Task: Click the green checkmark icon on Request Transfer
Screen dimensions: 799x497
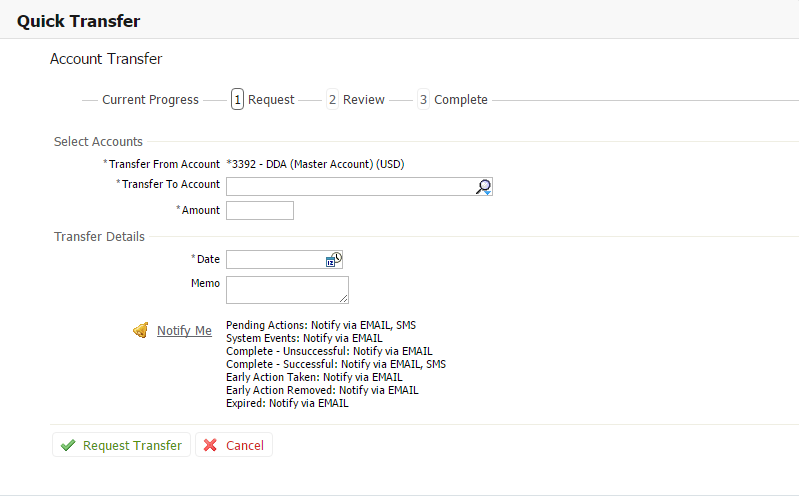Action: click(x=68, y=446)
